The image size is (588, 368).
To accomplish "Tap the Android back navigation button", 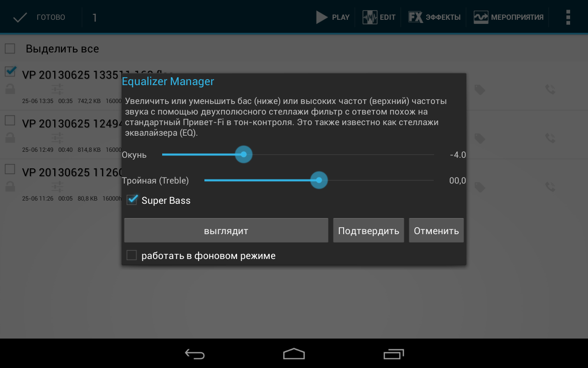I will coord(195,354).
